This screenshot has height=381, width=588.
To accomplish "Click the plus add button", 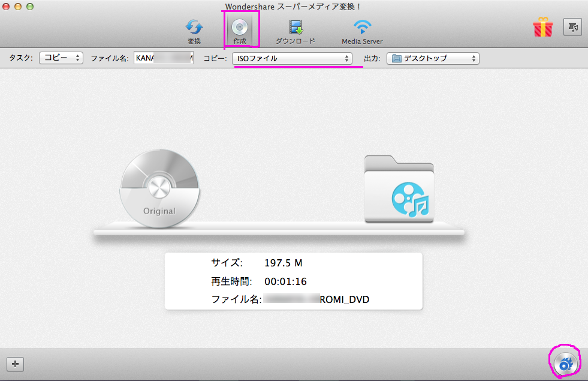I will (x=16, y=364).
